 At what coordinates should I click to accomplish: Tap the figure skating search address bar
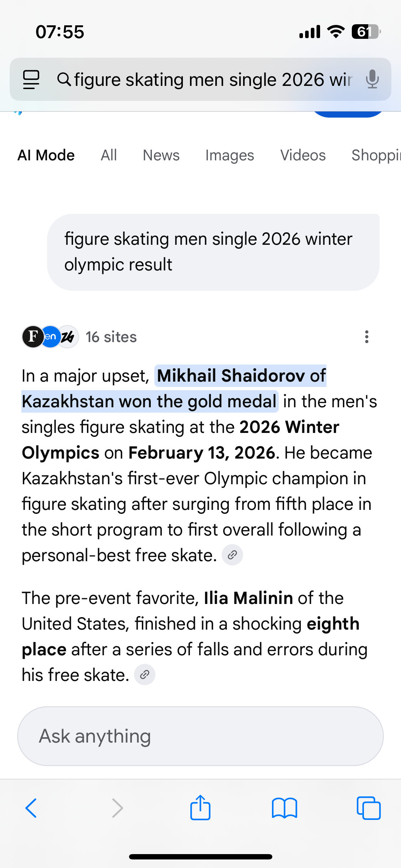tap(213, 79)
